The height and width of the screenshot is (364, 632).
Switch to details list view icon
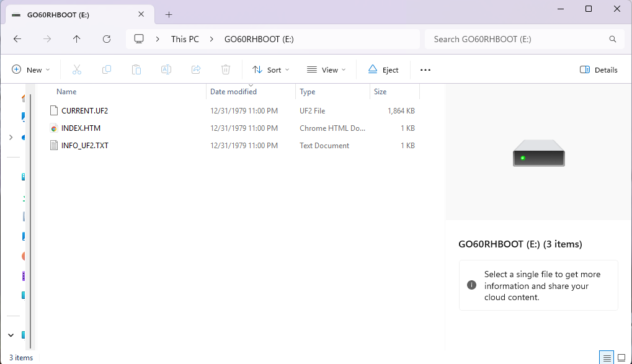(607, 358)
